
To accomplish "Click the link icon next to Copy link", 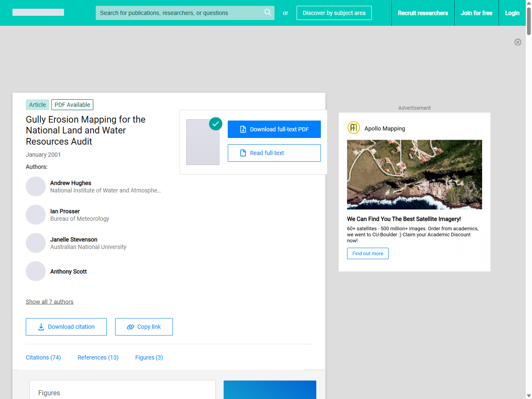I will 130,327.
